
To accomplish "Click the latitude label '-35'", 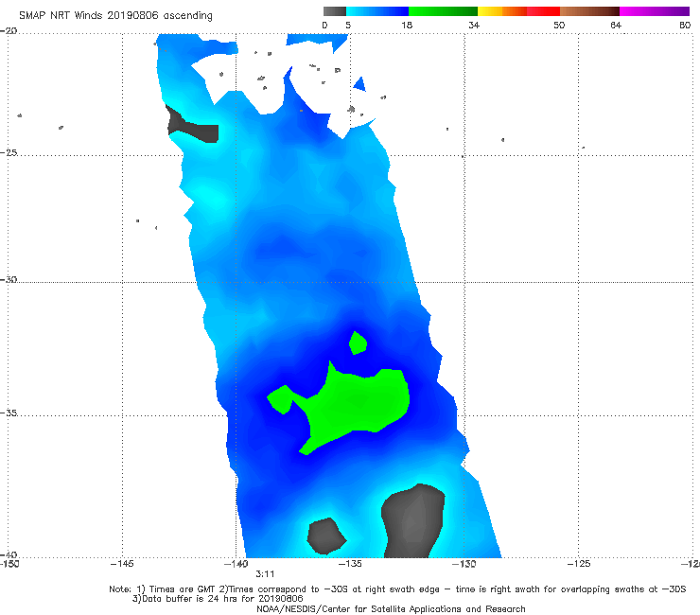I will click(x=9, y=413).
